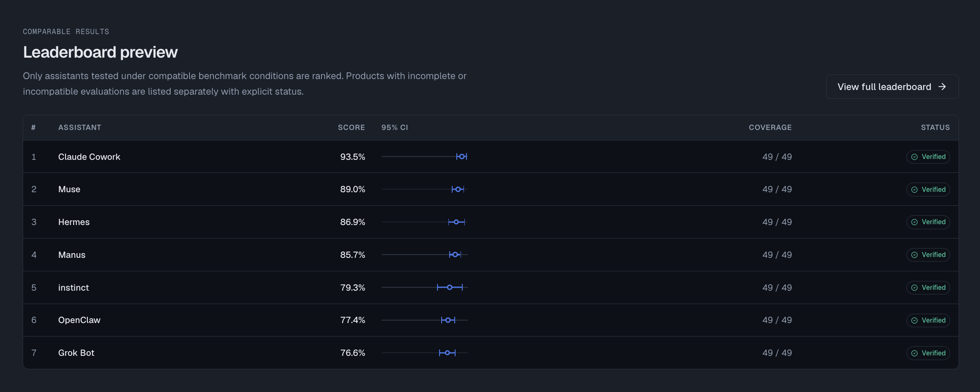Click the 77.4% score value
This screenshot has height=392, width=980.
353,320
